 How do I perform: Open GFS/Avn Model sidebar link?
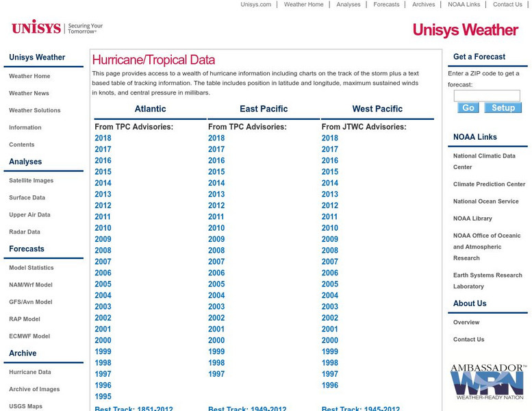[31, 302]
